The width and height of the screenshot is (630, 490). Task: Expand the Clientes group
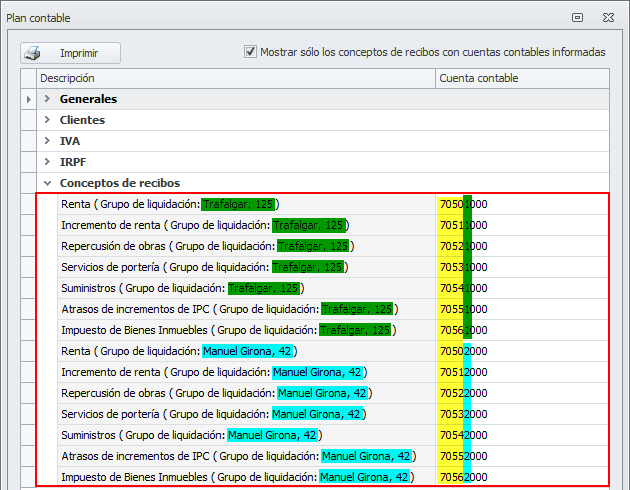tap(47, 120)
